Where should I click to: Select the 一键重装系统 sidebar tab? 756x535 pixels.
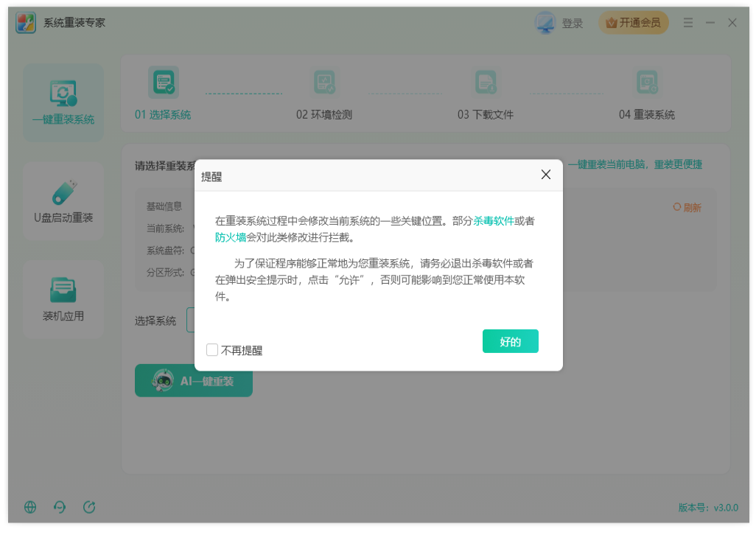(x=63, y=102)
